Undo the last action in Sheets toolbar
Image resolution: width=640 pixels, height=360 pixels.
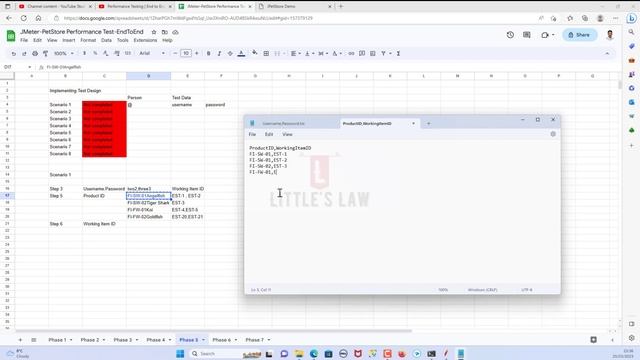point(13,53)
